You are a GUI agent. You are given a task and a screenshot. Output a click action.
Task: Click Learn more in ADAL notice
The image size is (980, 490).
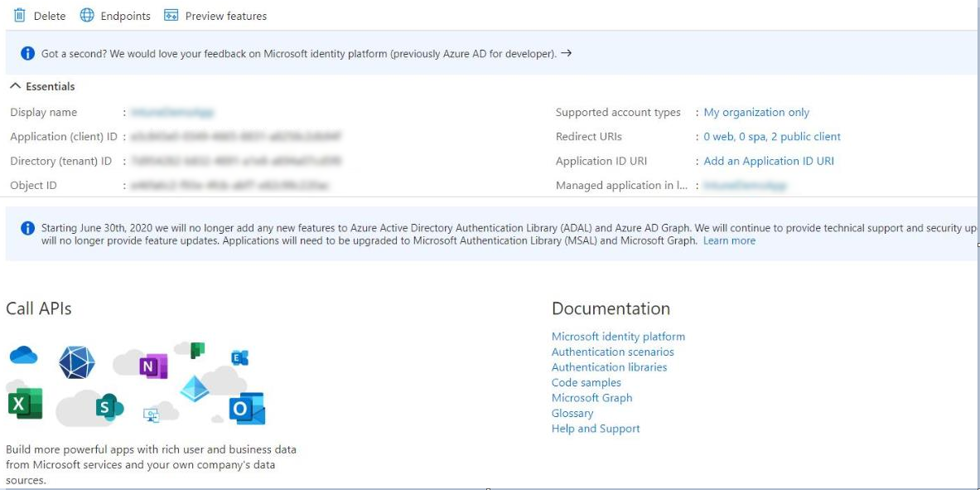(729, 240)
